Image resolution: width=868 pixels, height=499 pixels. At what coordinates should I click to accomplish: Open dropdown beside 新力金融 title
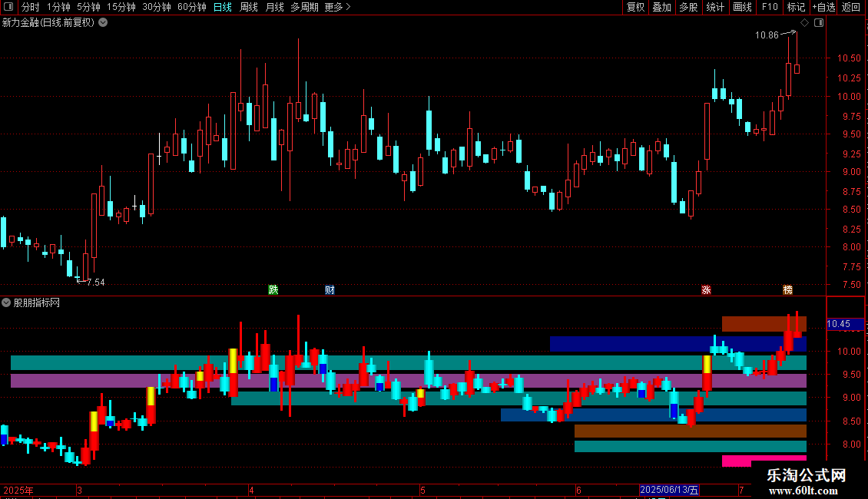coord(103,23)
